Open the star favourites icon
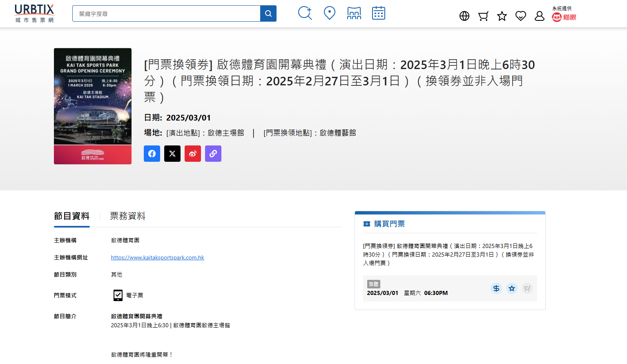 coord(502,16)
